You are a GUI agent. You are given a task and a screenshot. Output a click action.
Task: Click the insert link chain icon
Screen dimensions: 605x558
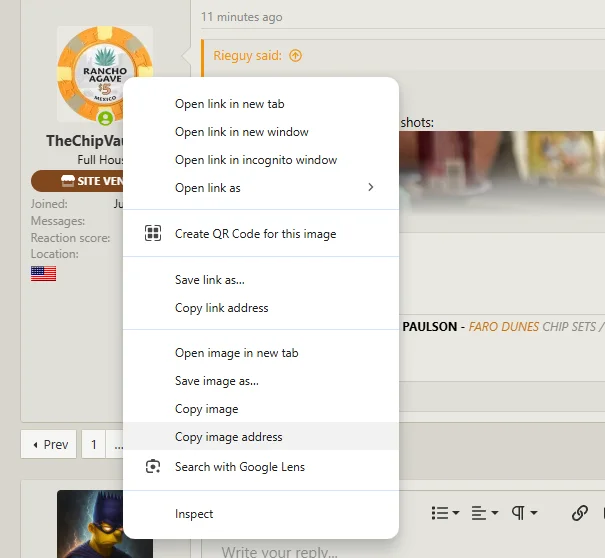click(x=580, y=513)
